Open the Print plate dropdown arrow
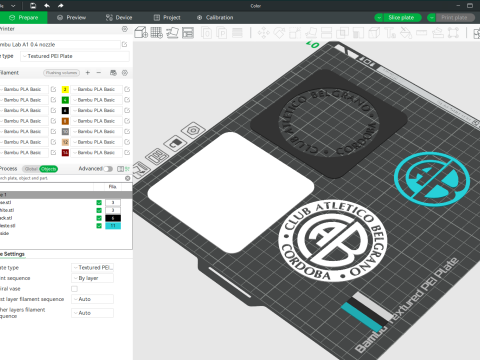Image resolution: width=480 pixels, height=360 pixels. pos(432,18)
